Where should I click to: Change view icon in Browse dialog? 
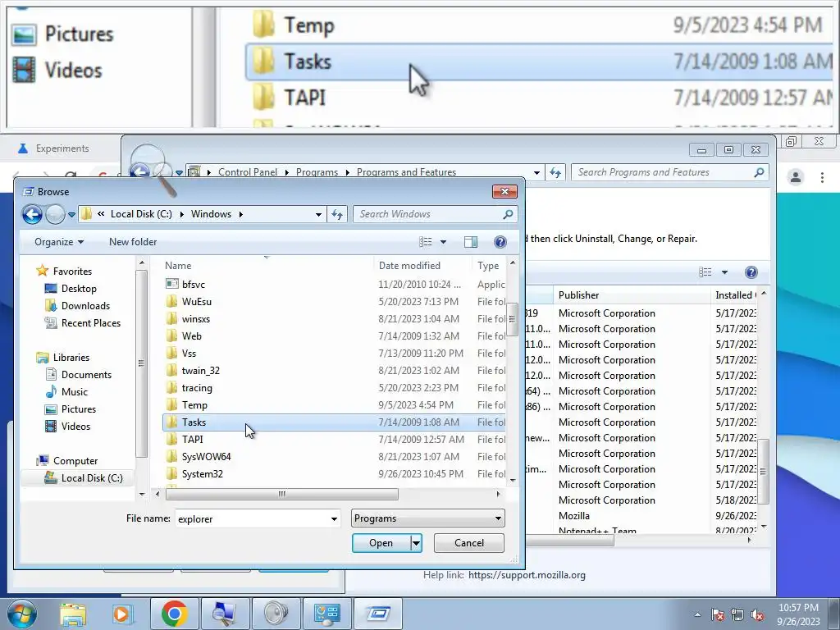tap(426, 242)
